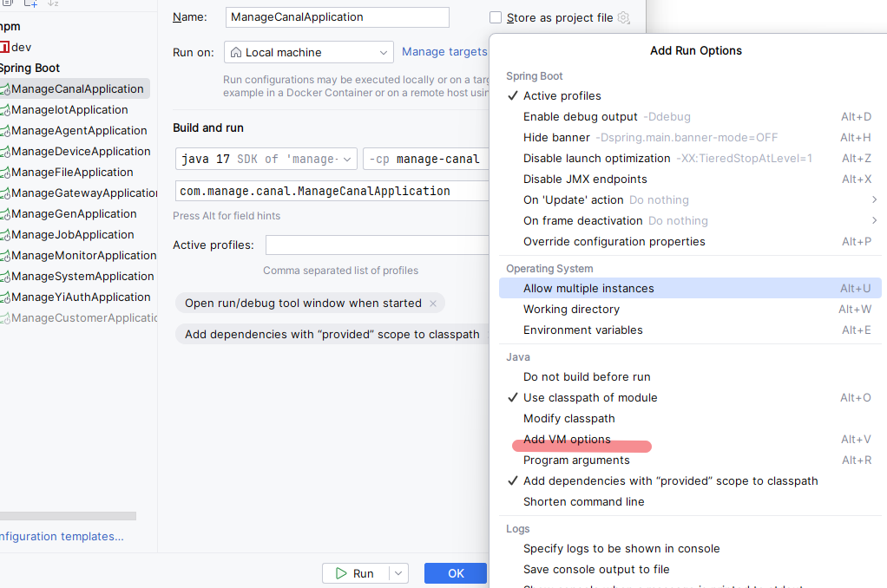Select ManageCanalApplication in the configurations tree
Viewport: 887px width, 588px height.
75,88
